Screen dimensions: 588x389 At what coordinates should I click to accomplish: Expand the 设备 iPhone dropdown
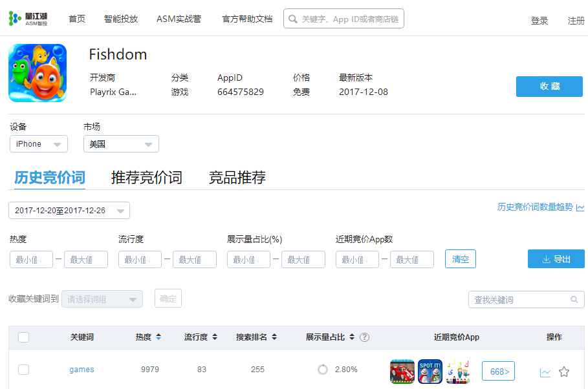point(39,144)
